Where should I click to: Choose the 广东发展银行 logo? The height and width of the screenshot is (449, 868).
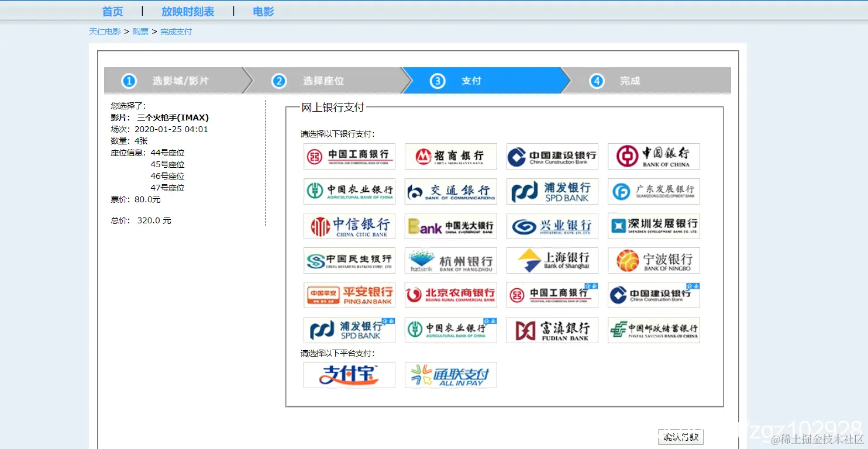pyautogui.click(x=653, y=191)
